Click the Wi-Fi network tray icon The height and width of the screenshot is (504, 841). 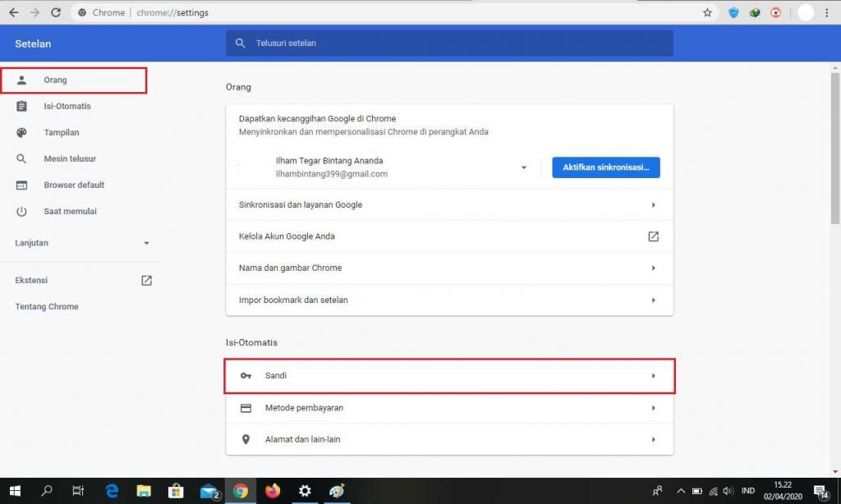click(x=713, y=491)
